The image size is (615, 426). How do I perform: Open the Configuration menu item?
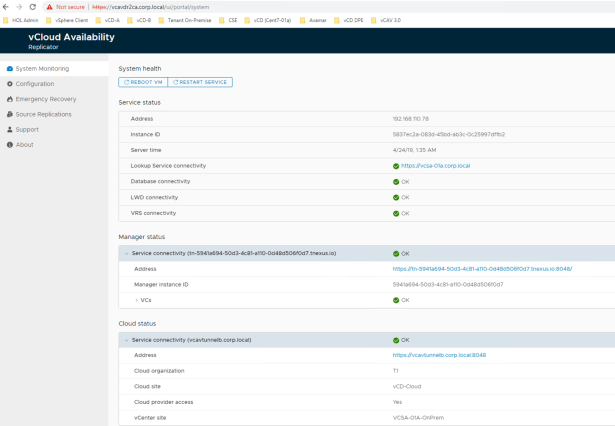(35, 84)
